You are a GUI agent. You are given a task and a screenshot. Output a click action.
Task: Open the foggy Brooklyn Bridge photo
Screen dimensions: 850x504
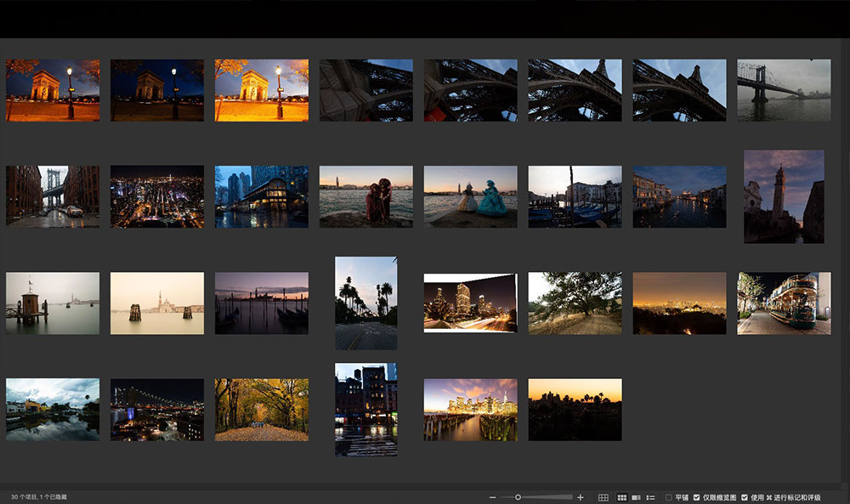(x=783, y=90)
